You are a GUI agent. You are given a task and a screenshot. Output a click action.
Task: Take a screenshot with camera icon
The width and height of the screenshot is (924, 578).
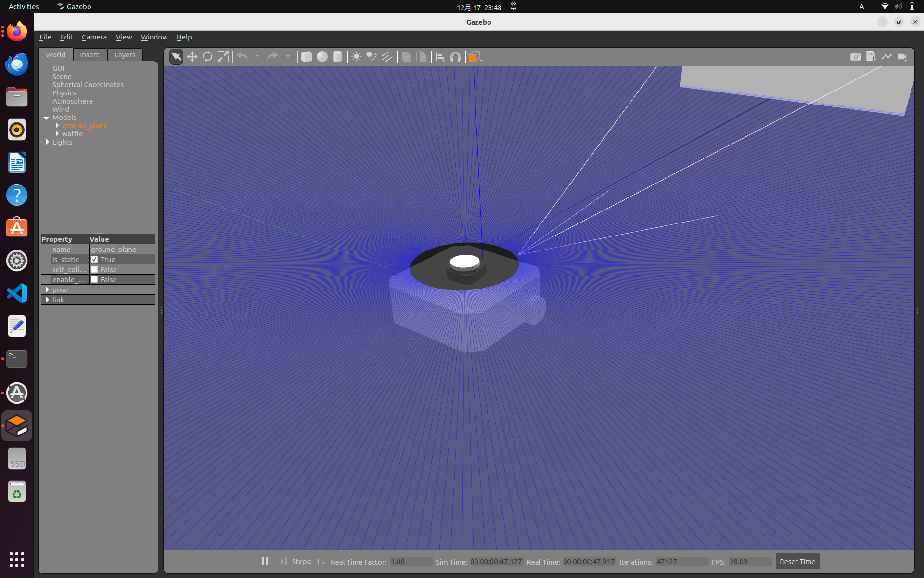tap(855, 57)
